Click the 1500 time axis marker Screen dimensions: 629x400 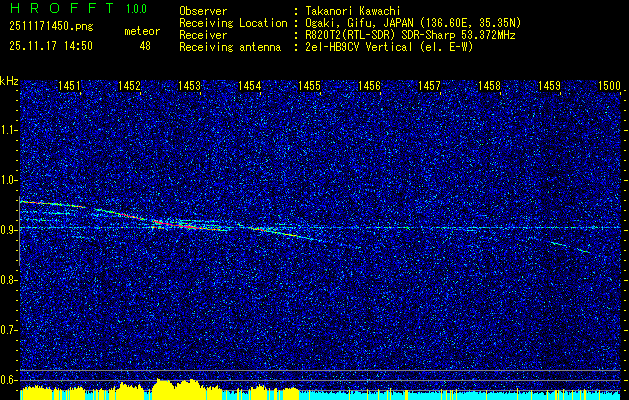coord(609,85)
